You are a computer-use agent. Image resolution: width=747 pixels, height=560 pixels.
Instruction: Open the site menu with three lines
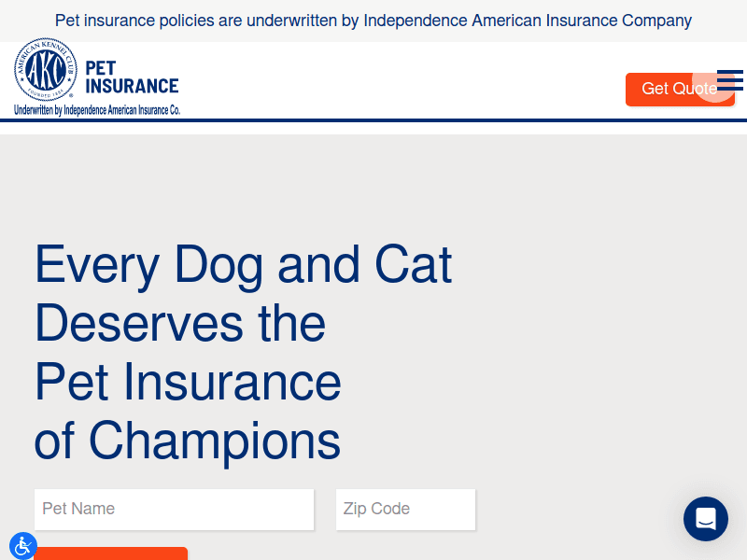click(x=729, y=81)
